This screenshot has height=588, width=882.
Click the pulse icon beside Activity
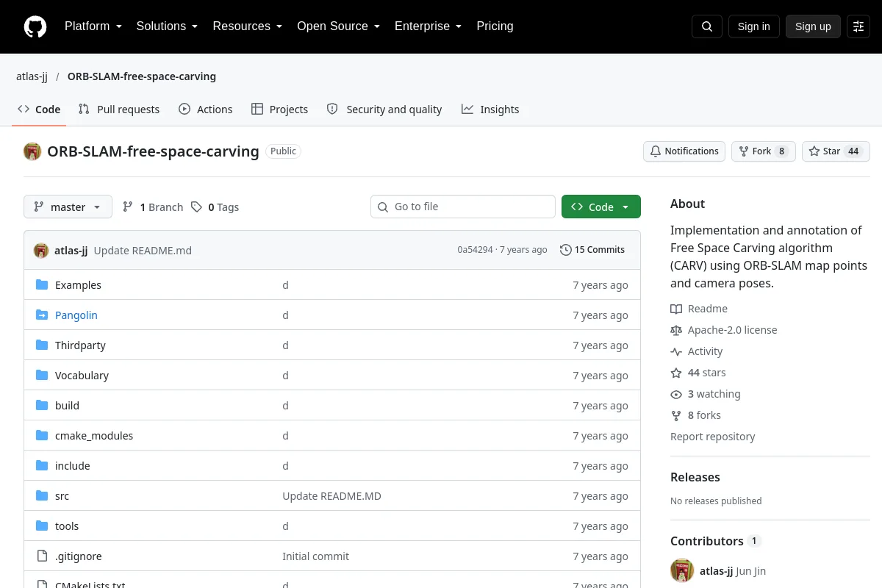click(676, 352)
